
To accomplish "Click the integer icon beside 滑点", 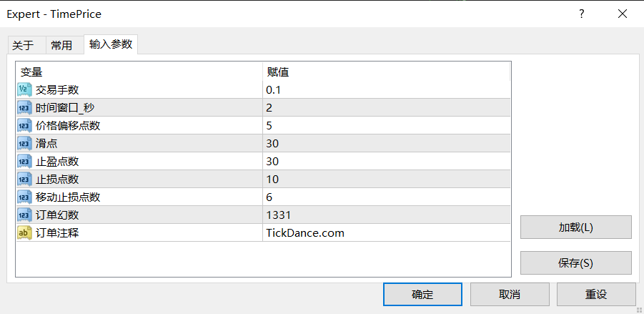I will (24, 143).
